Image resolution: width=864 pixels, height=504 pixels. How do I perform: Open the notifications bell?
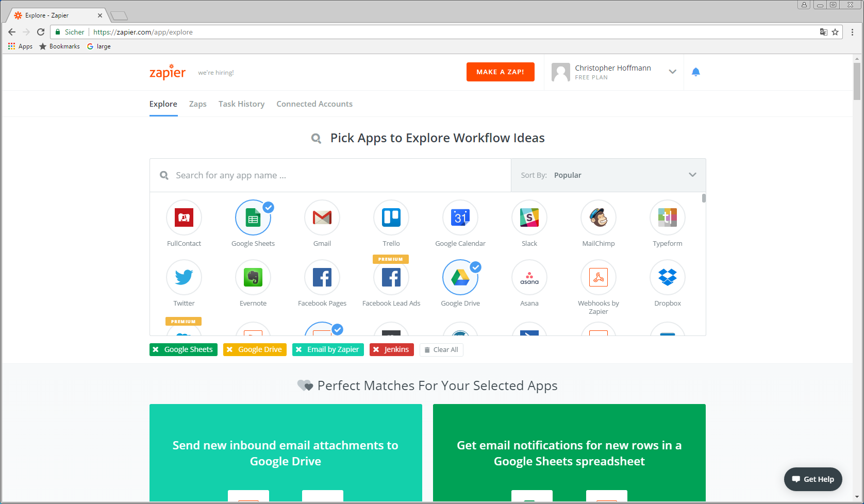pos(695,72)
